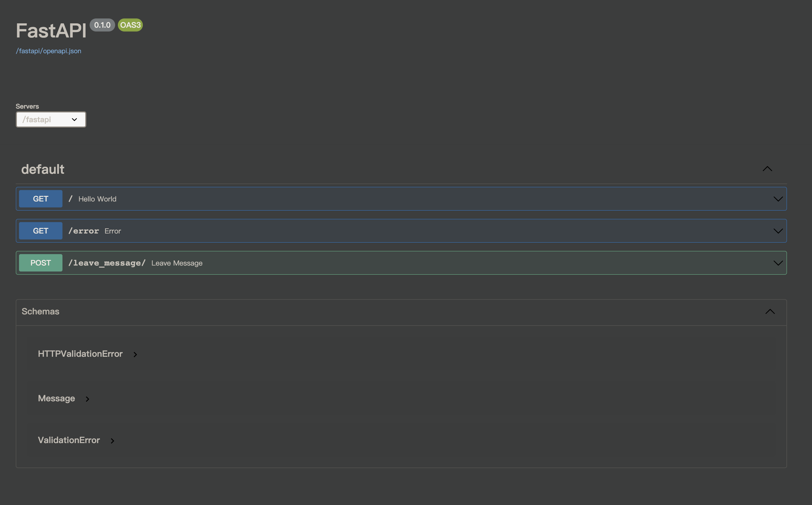Image resolution: width=812 pixels, height=505 pixels.
Task: Select the Message schema name
Action: click(56, 399)
